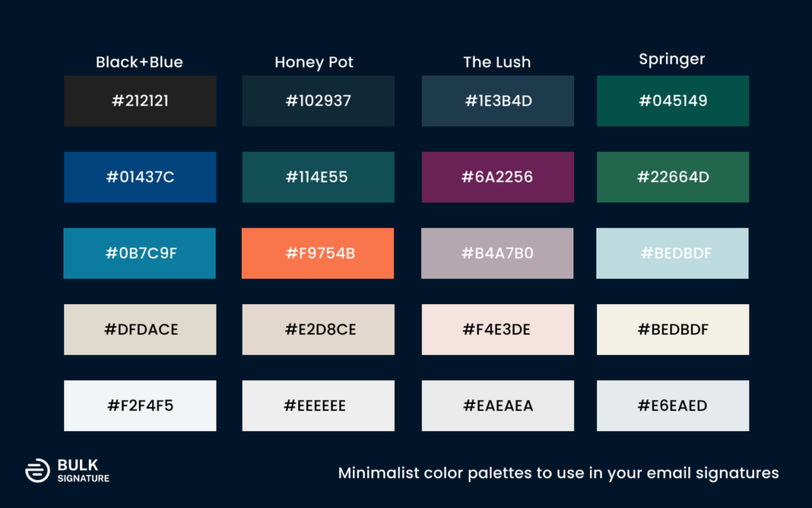Choose the #F2F4F5 off-white swatch
This screenshot has height=508, width=812.
[x=140, y=406]
